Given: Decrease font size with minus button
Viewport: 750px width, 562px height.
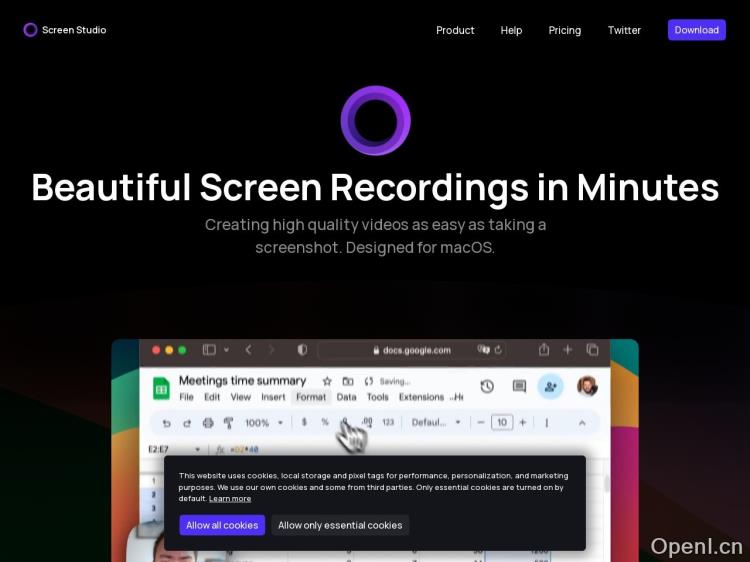Looking at the screenshot, I should [481, 422].
